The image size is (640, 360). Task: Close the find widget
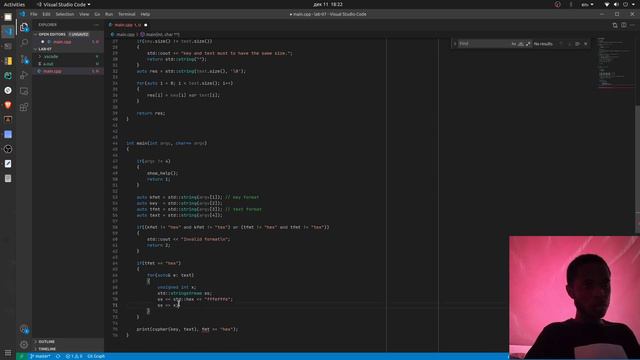point(586,44)
